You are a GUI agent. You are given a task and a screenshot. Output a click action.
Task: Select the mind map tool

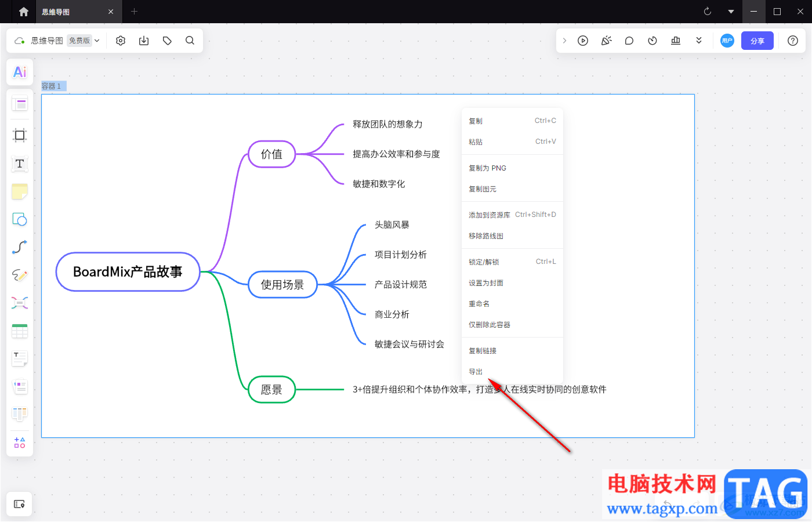tap(20, 303)
